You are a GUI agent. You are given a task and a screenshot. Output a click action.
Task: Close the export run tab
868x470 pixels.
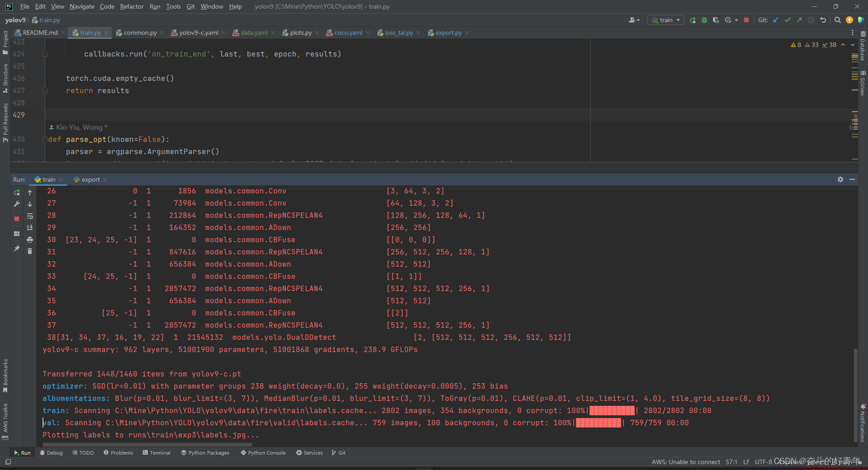point(105,180)
